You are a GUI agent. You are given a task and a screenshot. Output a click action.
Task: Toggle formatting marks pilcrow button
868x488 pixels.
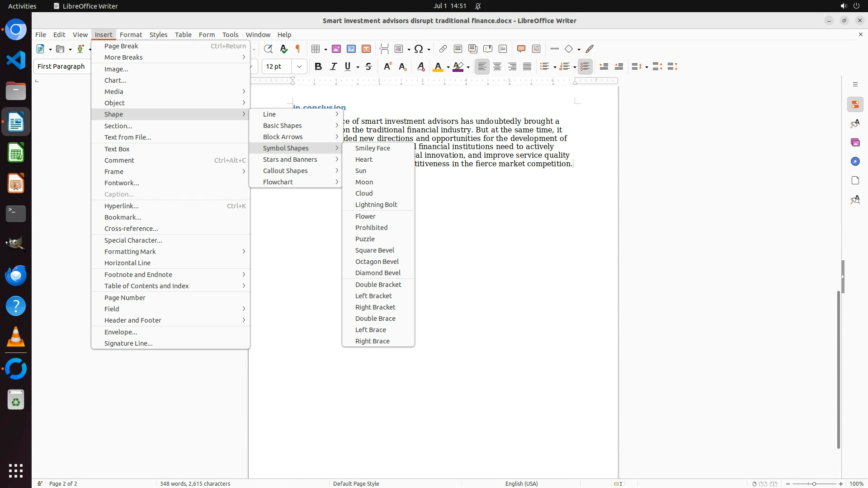tap(298, 49)
